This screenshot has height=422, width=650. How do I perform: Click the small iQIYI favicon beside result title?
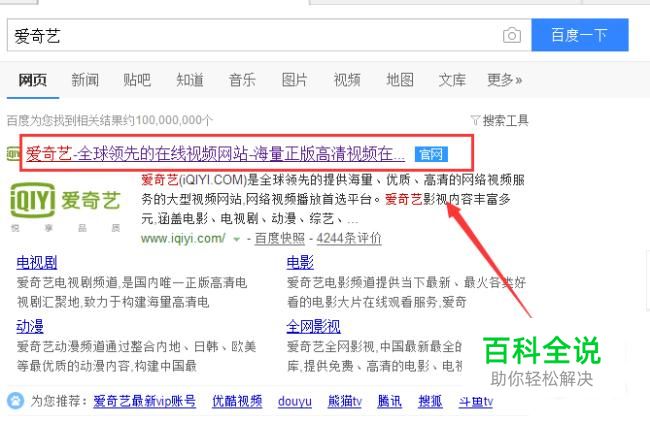point(13,154)
